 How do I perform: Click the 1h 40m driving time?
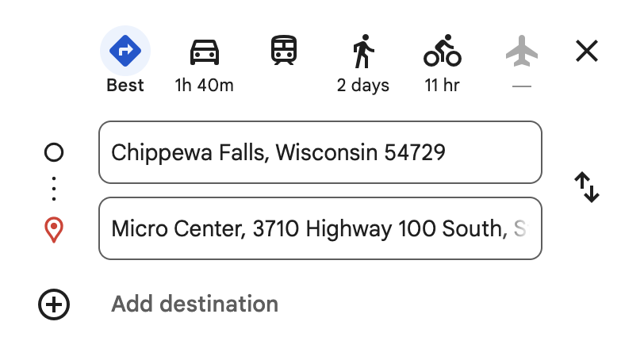coord(204,86)
